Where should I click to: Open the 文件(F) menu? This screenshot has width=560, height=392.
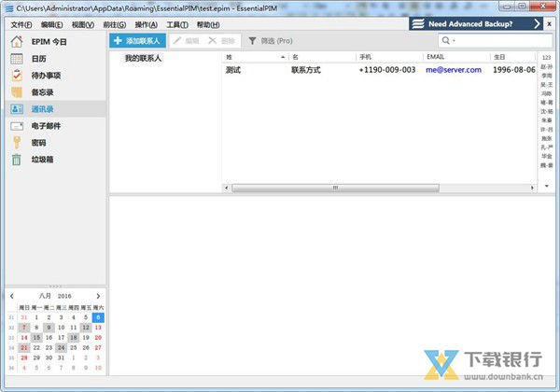(x=20, y=24)
